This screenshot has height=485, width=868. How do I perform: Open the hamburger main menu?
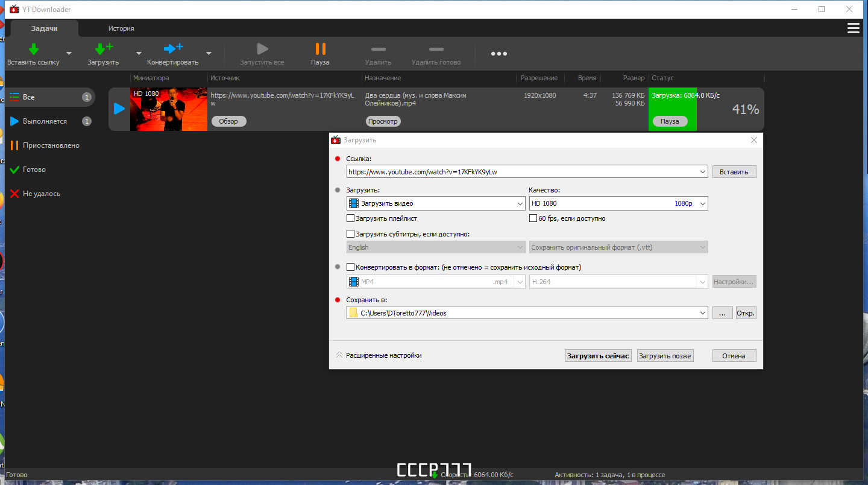pyautogui.click(x=853, y=28)
